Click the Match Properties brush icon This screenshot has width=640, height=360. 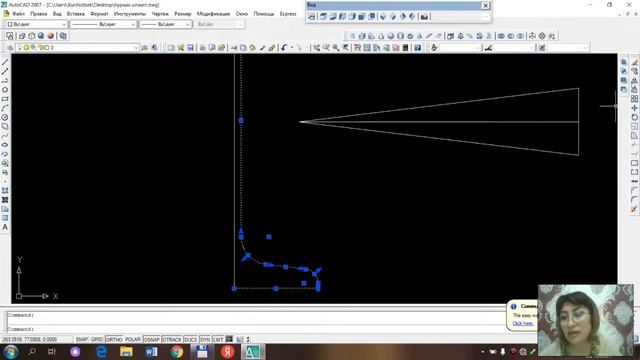click(x=262, y=48)
